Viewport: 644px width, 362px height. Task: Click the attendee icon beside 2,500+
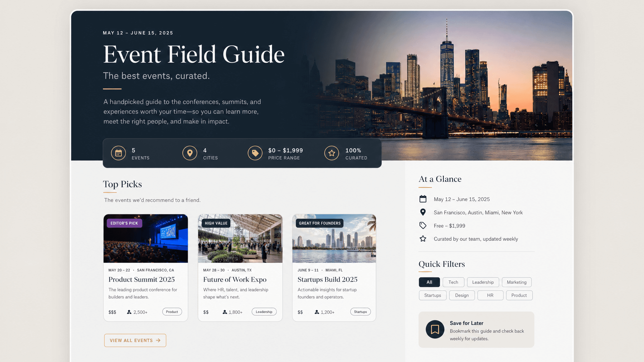point(129,312)
